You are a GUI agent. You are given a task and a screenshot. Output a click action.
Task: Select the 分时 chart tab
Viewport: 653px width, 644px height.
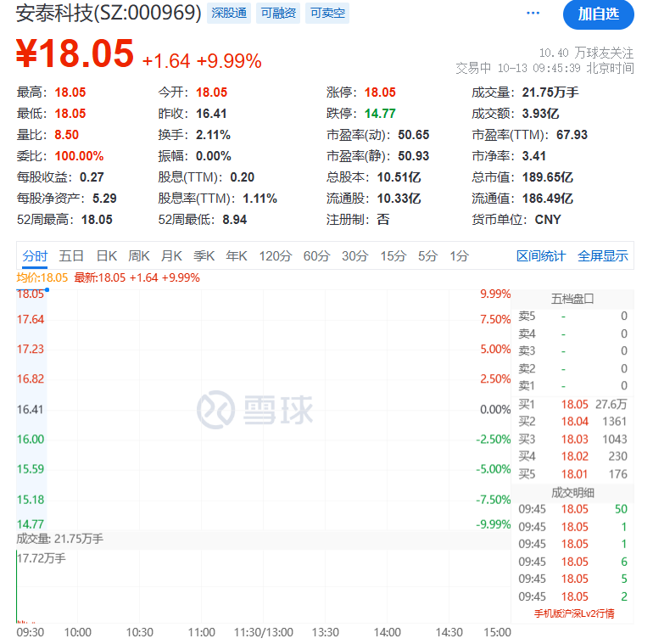[x=35, y=255]
